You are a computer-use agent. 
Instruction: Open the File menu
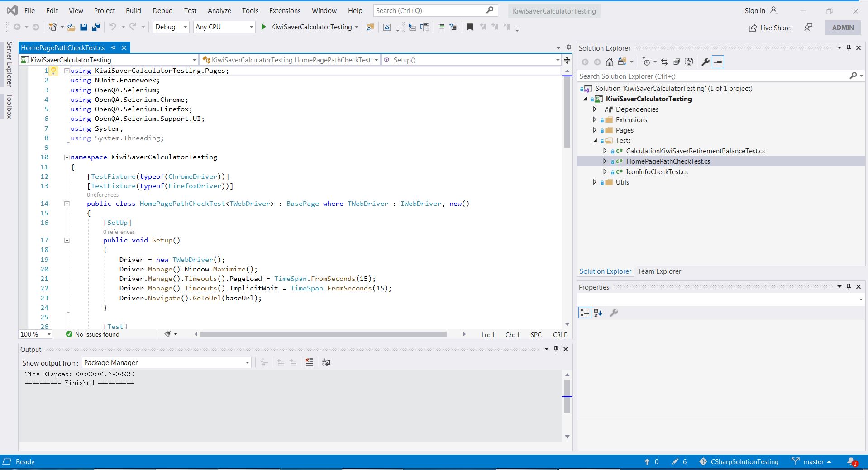[x=29, y=10]
